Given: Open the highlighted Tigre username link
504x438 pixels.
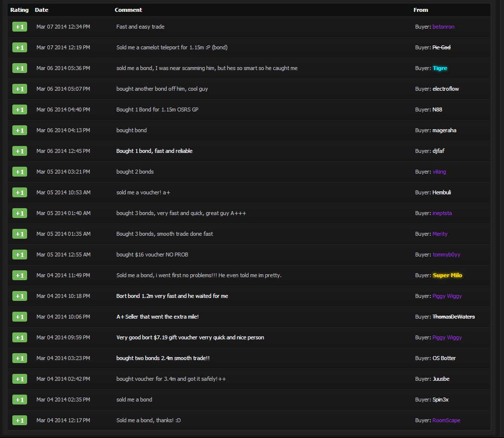Looking at the screenshot, I should coord(440,68).
